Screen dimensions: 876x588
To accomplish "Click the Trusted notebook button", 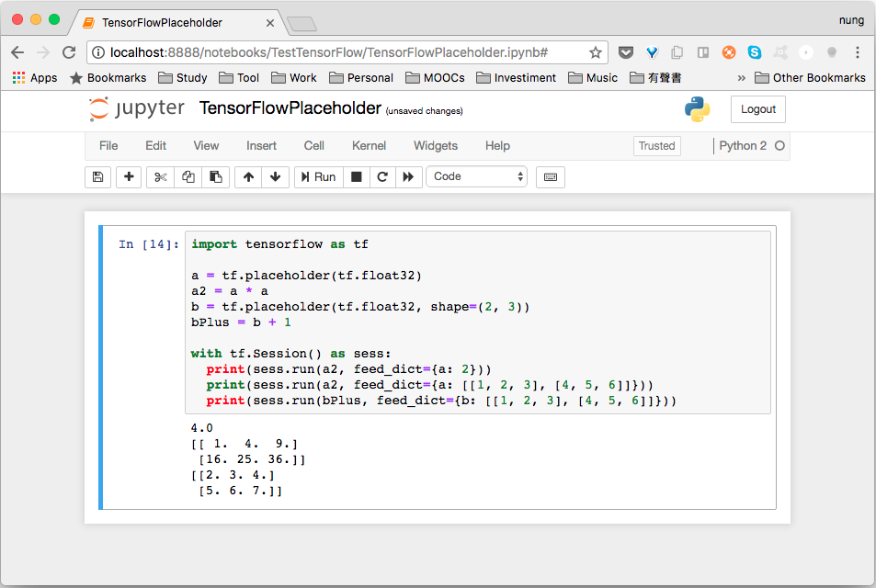I will coord(657,146).
